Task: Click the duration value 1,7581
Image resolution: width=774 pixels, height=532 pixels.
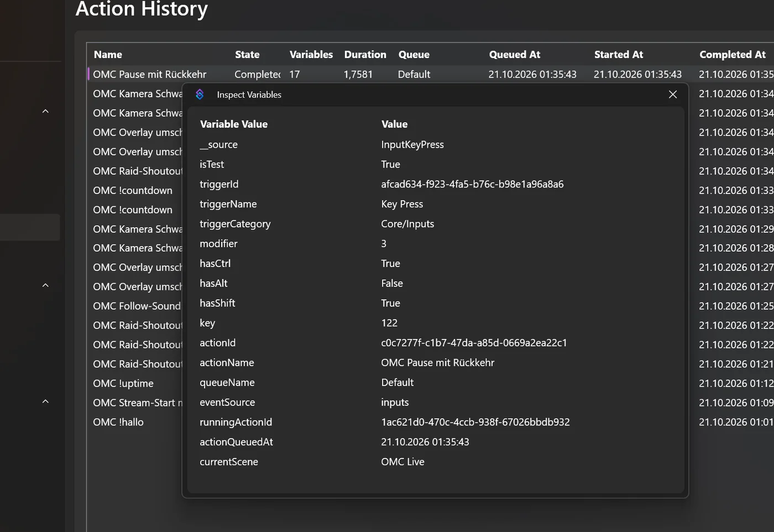Action: [358, 74]
